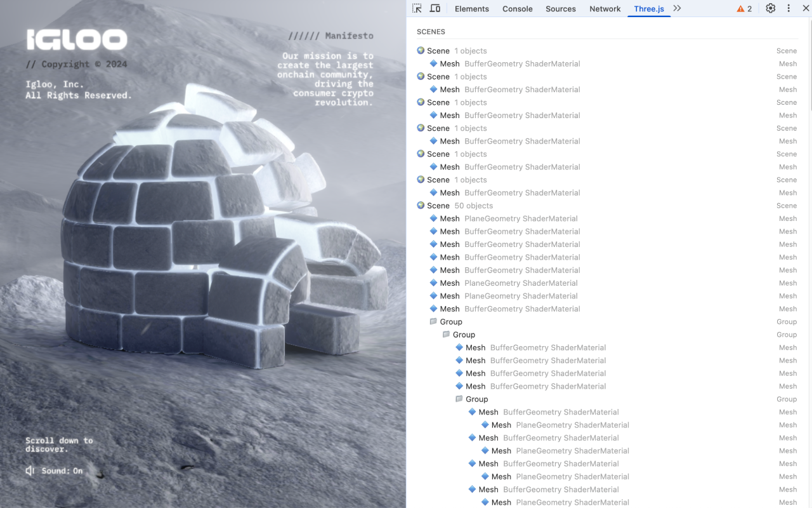Image resolution: width=812 pixels, height=508 pixels.
Task: Open the Network tab
Action: point(605,8)
